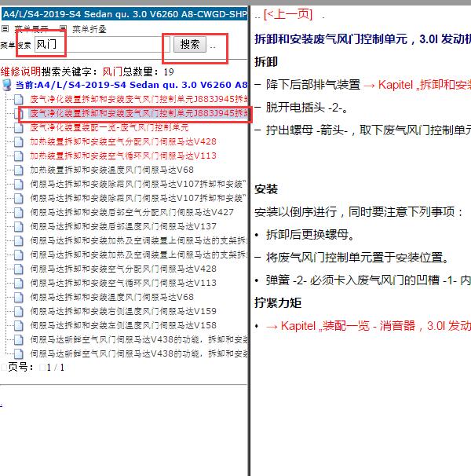The image size is (471, 476).
Task: Click the 安装 section heading
Action: 266,189
